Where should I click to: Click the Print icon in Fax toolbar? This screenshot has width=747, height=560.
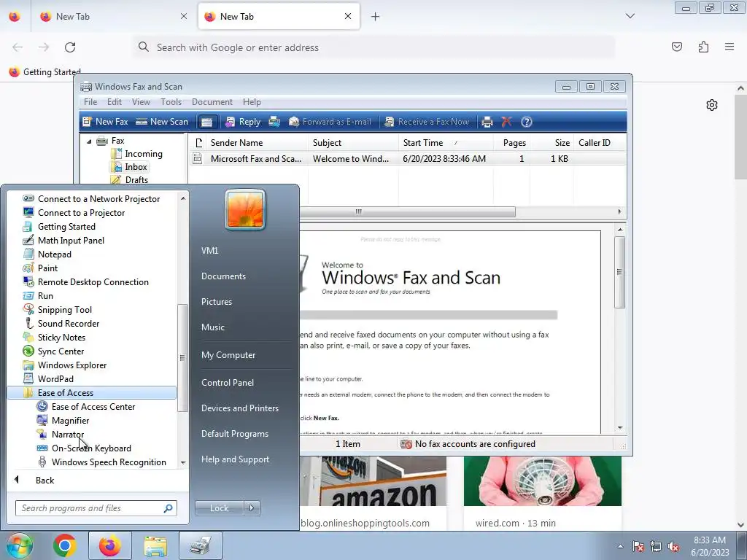point(487,122)
